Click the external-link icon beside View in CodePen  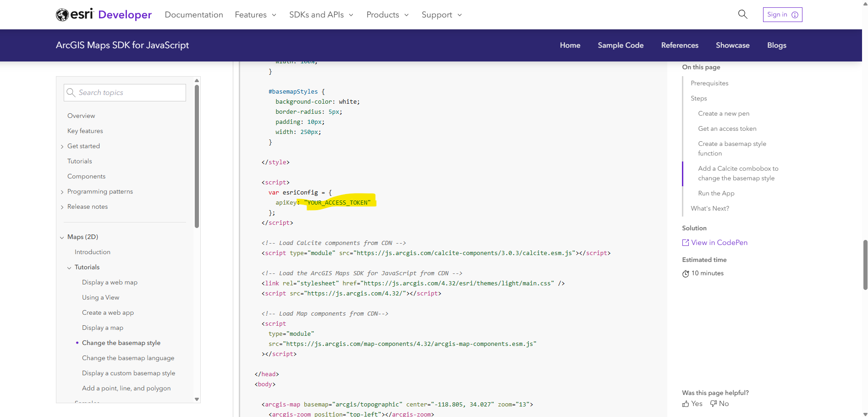click(x=685, y=242)
